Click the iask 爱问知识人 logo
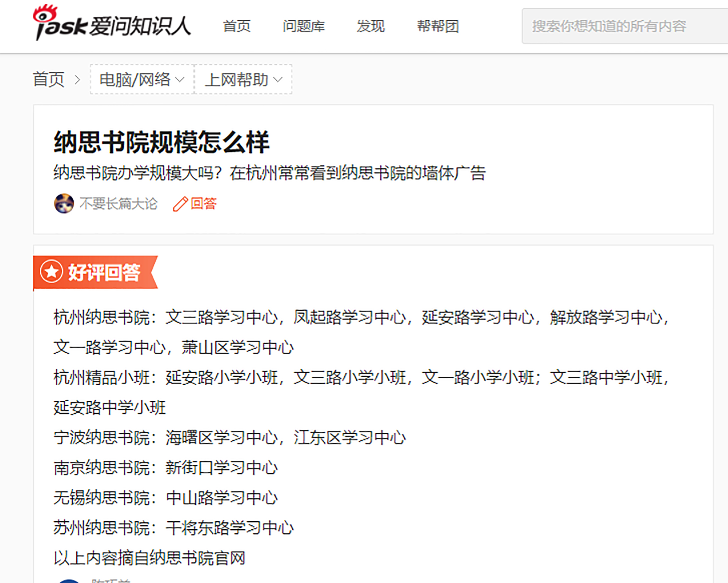Image resolution: width=728 pixels, height=583 pixels. 112,23
